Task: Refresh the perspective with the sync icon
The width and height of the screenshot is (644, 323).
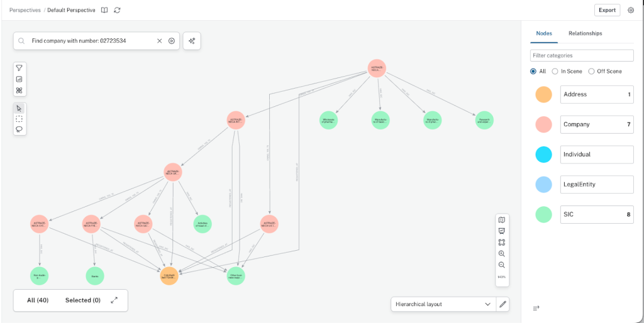Action: click(x=118, y=10)
